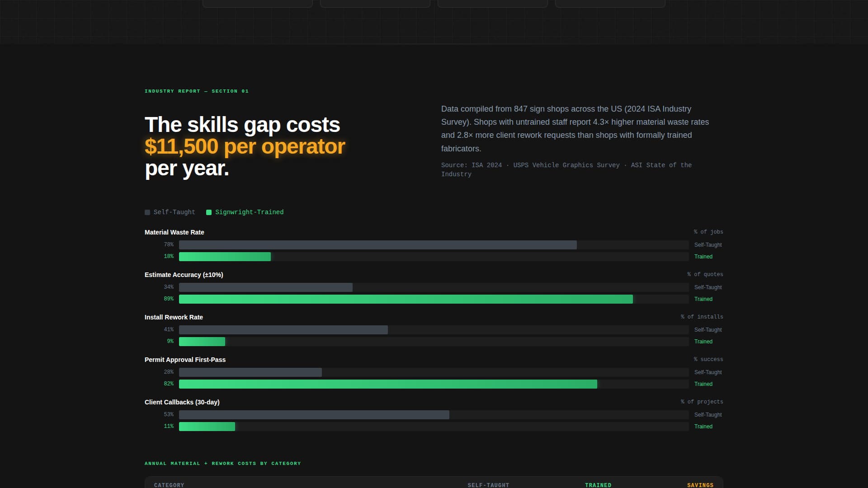Click the 78% Material Waste self-taught bar
This screenshot has width=868, height=488.
pos(378,245)
